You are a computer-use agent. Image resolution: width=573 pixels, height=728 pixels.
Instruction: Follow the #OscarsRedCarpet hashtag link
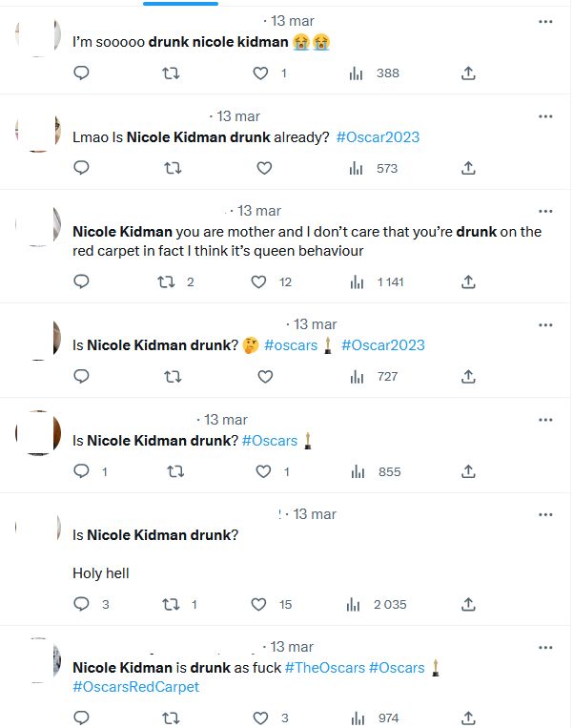(136, 687)
